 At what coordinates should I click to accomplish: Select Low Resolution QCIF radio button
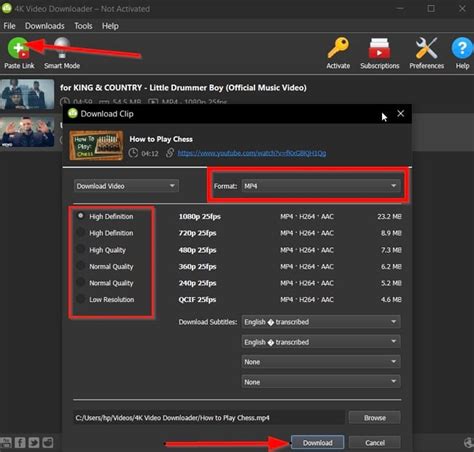[81, 299]
